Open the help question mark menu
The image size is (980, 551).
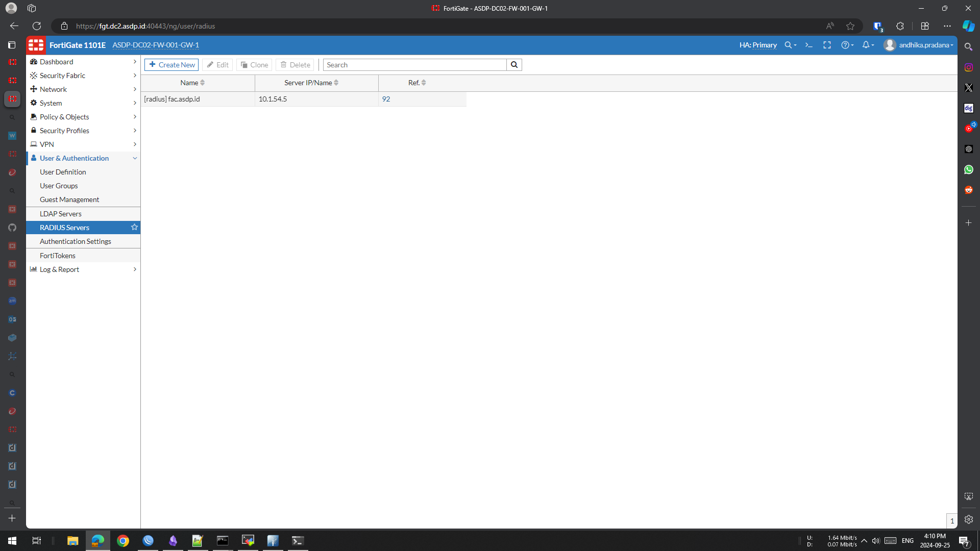[847, 45]
